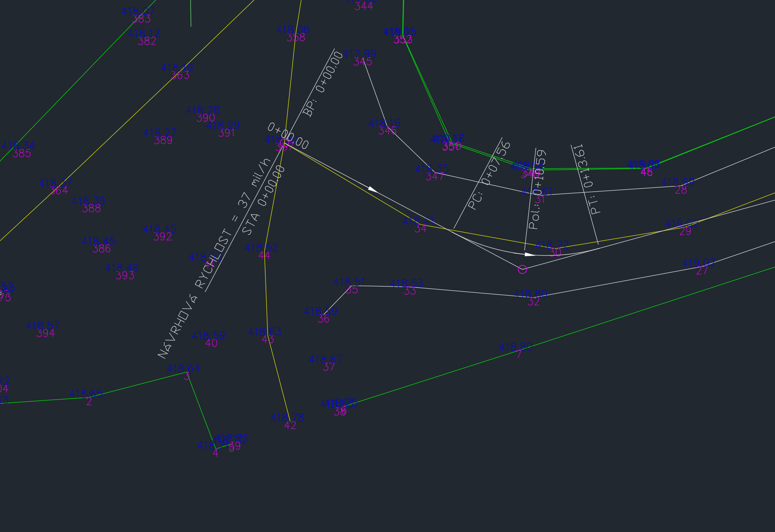Click the BP: 0+00.00 station label
The image size is (775, 532).
323,84
